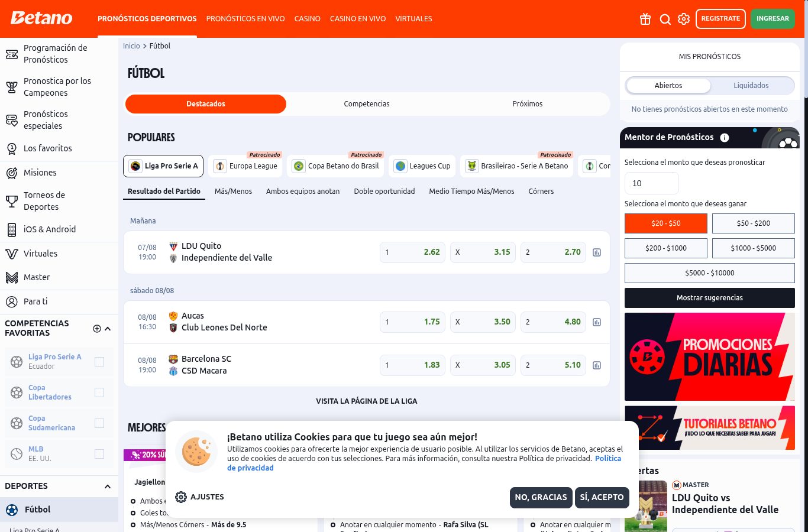Accept cookies with SÍ, ACEPTO
The height and width of the screenshot is (532, 808).
click(602, 498)
